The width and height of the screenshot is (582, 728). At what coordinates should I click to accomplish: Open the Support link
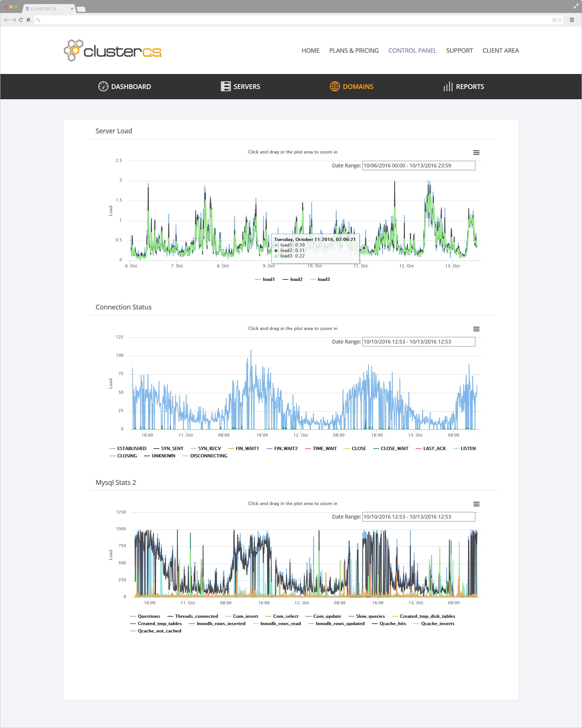tap(460, 51)
